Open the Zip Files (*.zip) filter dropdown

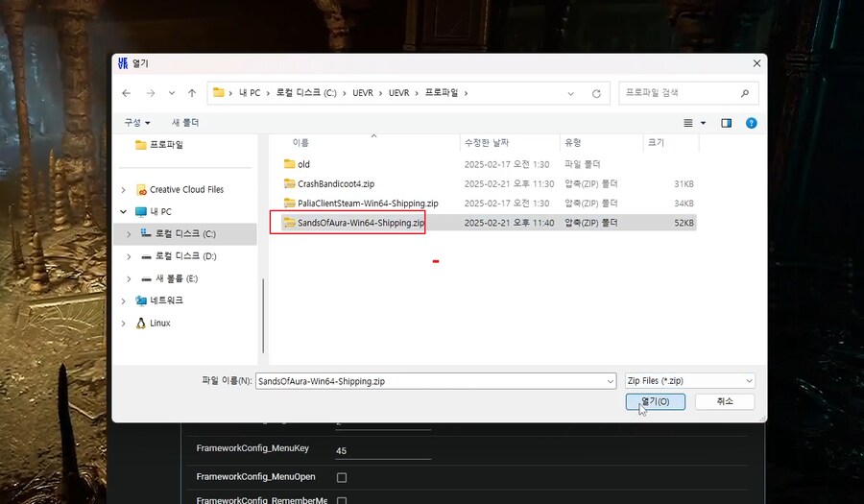690,380
